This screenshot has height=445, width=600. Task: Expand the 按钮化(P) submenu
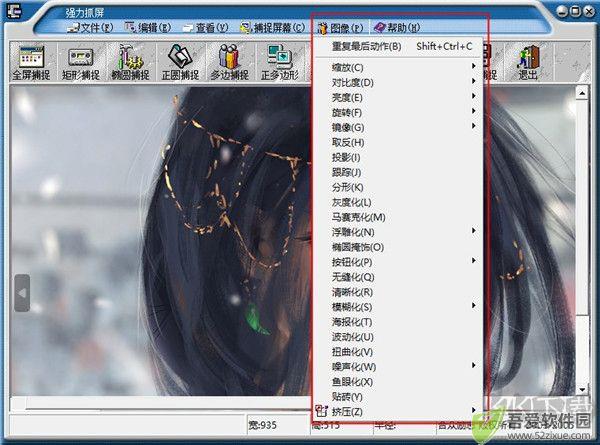click(398, 262)
